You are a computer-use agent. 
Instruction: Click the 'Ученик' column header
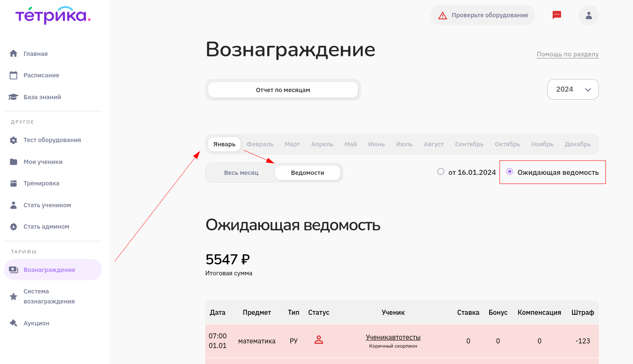393,312
